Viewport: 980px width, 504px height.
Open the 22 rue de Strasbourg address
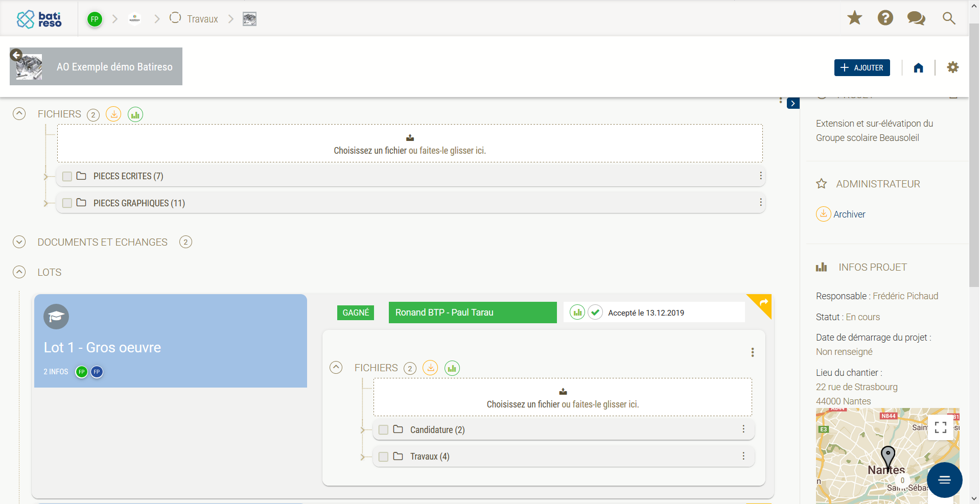857,387
